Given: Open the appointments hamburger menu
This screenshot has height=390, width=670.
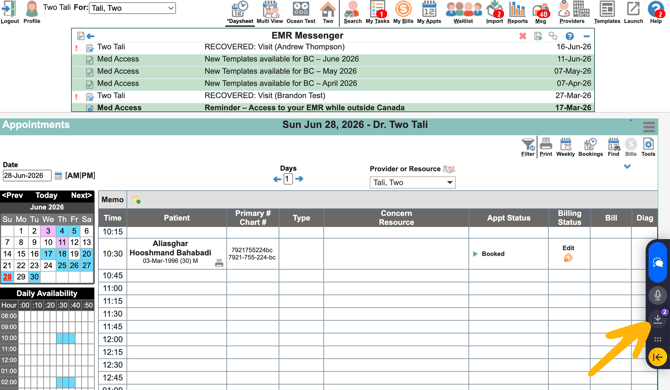Looking at the screenshot, I should 649,126.
